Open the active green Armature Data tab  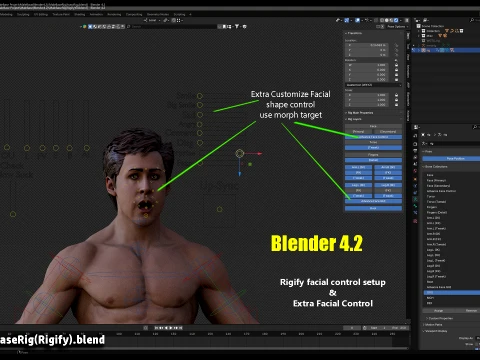click(x=415, y=199)
